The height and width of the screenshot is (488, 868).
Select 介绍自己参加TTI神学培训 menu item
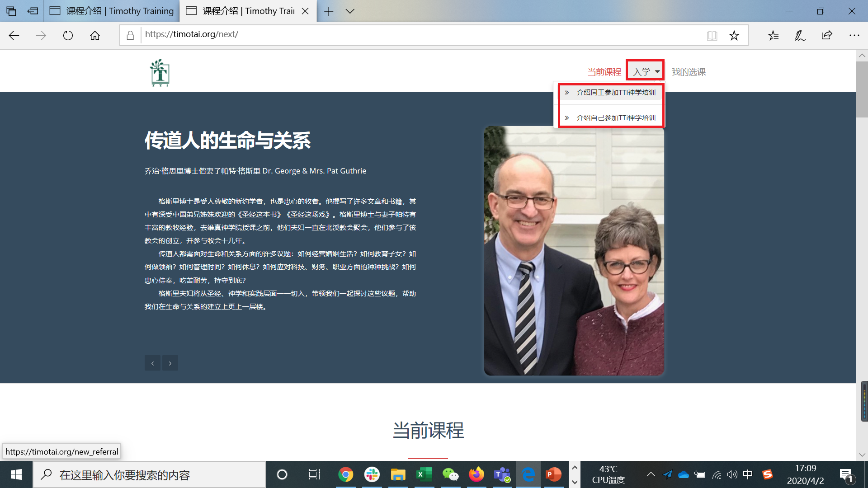616,118
